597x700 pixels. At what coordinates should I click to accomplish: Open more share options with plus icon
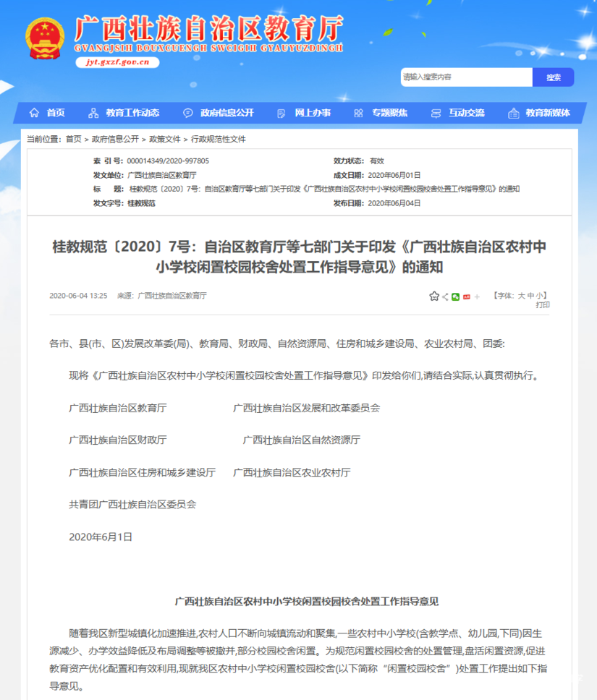(x=477, y=297)
